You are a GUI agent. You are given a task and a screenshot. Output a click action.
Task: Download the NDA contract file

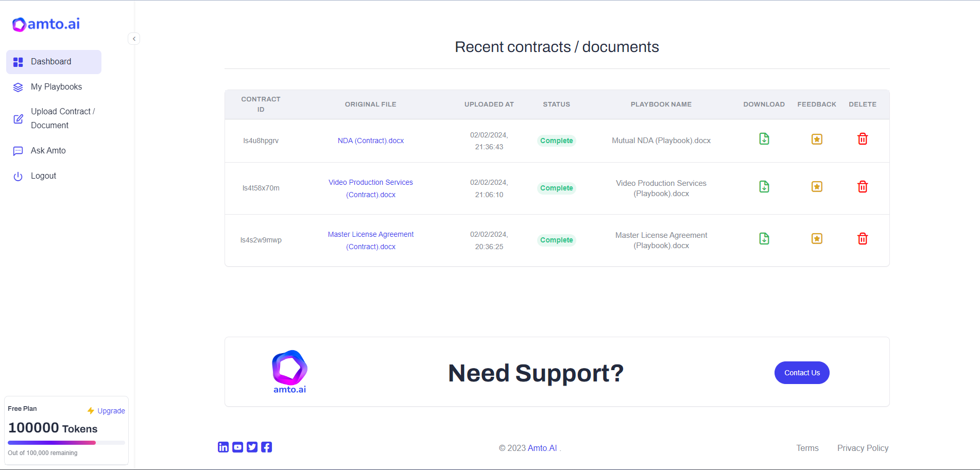764,138
